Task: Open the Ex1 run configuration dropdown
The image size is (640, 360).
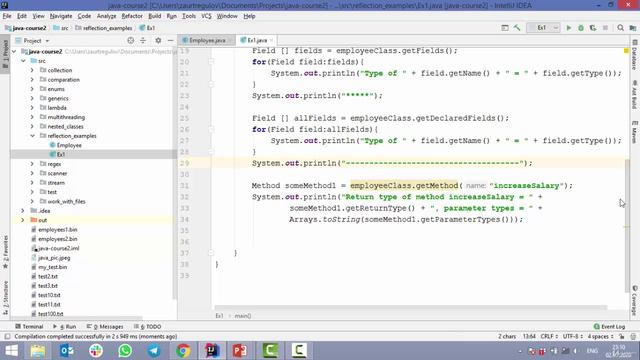Action: 544,28
